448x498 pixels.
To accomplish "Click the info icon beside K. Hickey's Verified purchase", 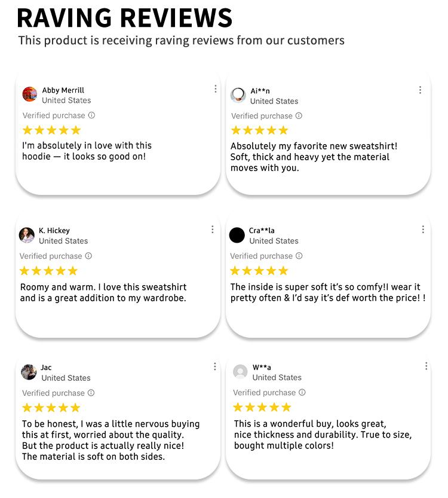I will click(88, 256).
